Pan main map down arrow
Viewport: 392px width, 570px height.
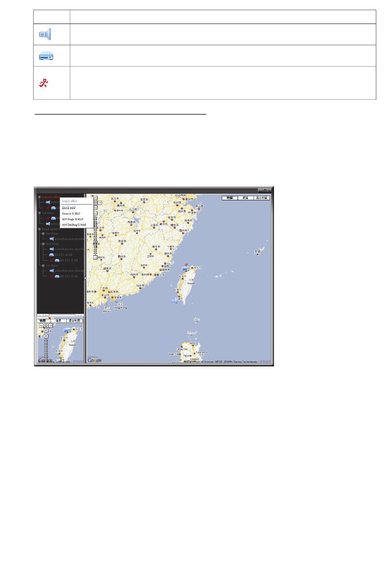(x=95, y=207)
